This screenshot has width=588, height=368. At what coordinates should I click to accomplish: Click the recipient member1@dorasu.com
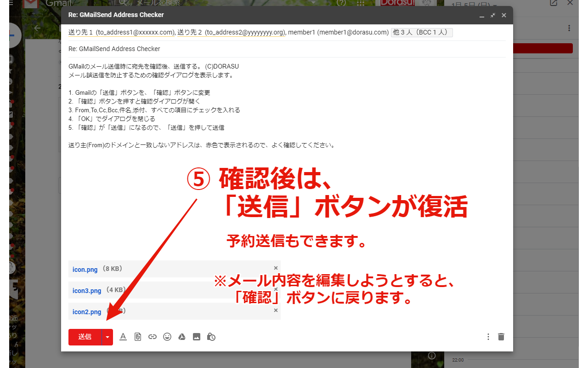339,33
